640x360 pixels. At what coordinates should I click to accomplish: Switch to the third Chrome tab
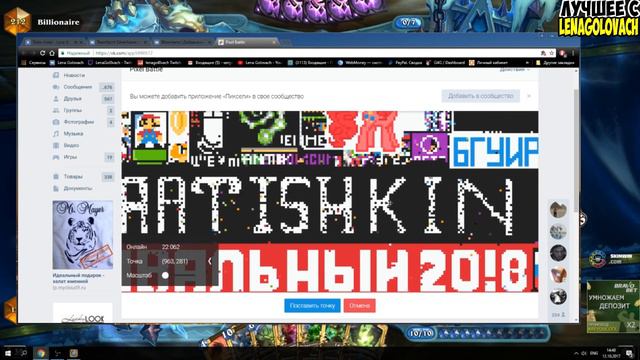tap(183, 42)
